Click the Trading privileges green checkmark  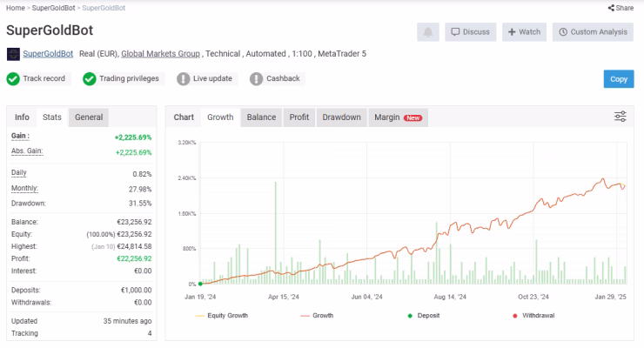point(89,79)
